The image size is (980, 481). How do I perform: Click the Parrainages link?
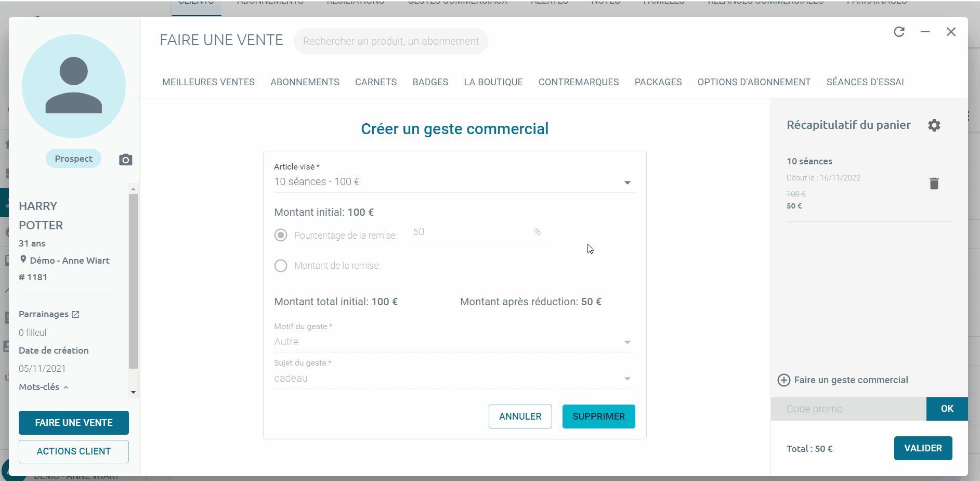44,314
